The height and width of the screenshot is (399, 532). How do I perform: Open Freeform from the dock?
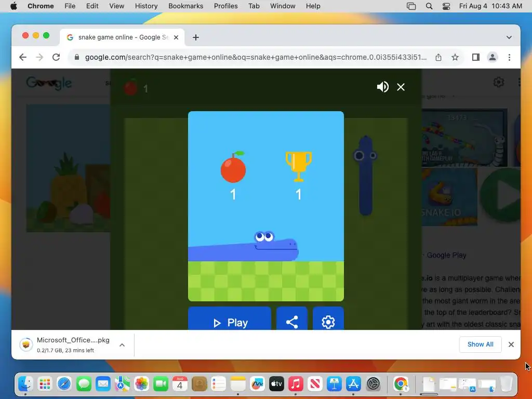pos(257,384)
